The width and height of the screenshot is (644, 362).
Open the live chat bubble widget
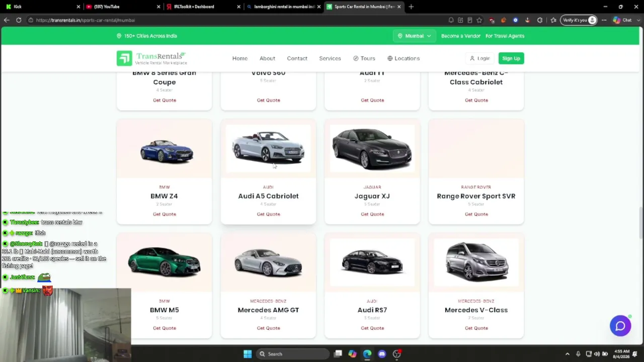(620, 326)
